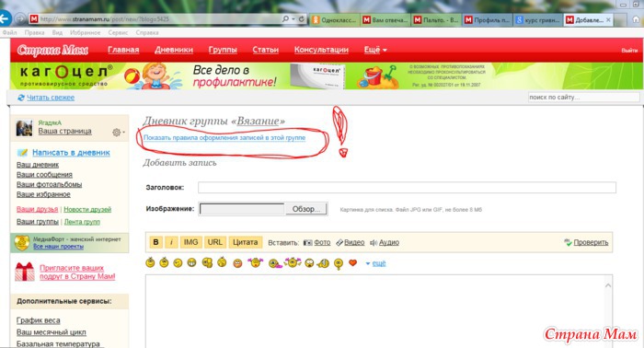This screenshot has width=644, height=348.
Task: Click the Bold (B) formatting button
Action: [155, 242]
